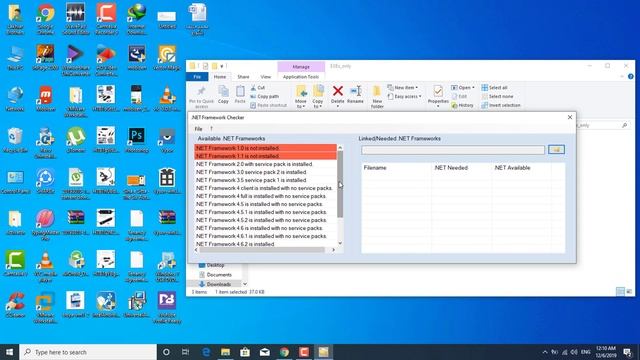Click scroll-right arrow of frameworks list

(333, 250)
